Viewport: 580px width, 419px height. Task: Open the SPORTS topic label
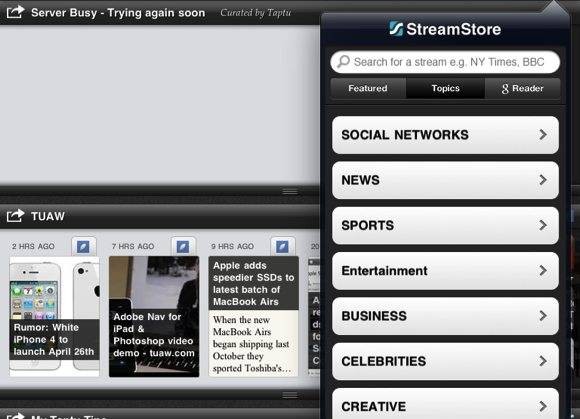[367, 225]
